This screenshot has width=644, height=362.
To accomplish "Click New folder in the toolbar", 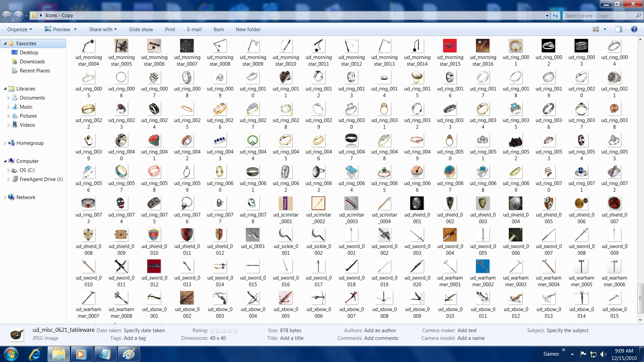I will (248, 29).
